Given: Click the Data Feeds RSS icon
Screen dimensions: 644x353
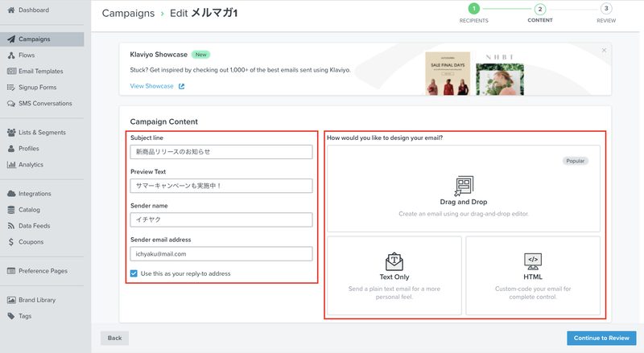Looking at the screenshot, I should [x=11, y=226].
